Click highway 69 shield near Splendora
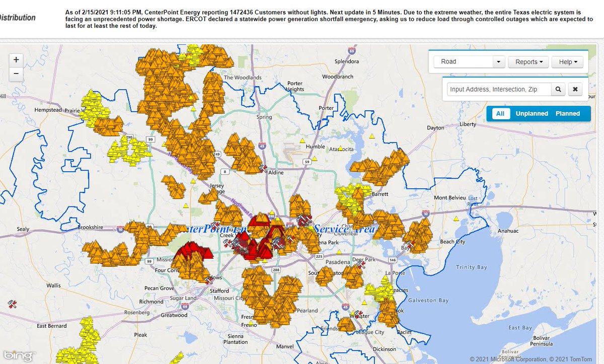 click(351, 50)
